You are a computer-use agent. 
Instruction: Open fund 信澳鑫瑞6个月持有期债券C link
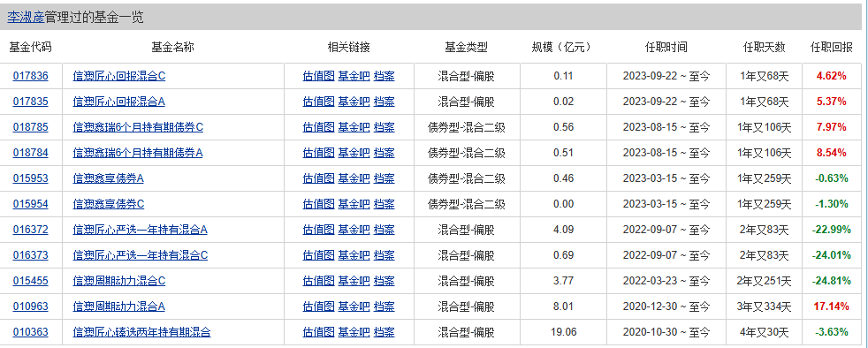138,127
